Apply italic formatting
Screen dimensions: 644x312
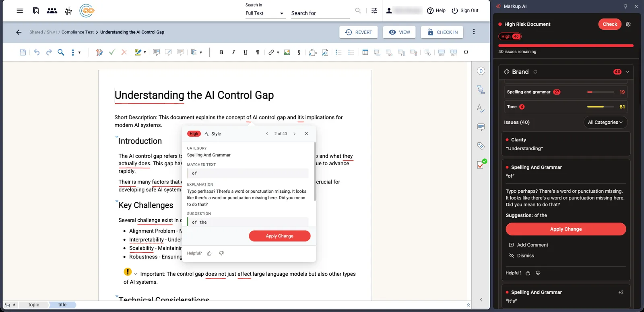pos(233,52)
